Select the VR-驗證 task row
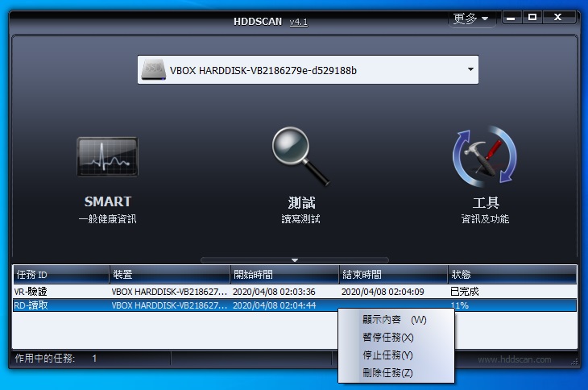Screen dimensions: 588x390 [295, 292]
